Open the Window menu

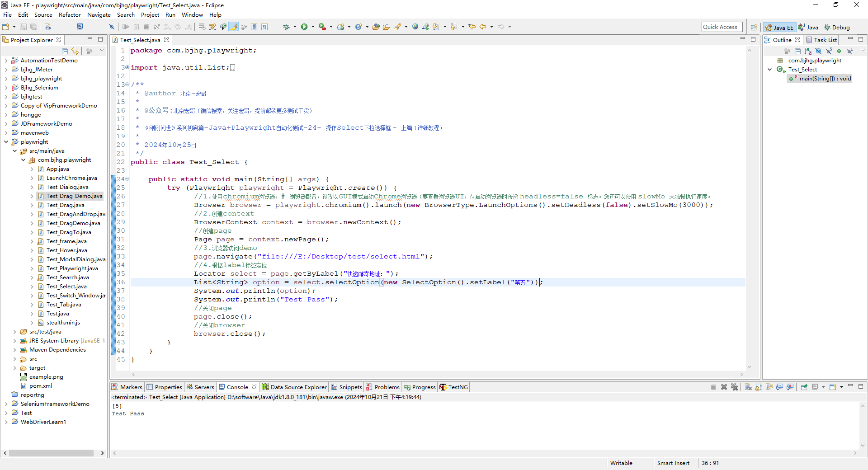[x=192, y=14]
